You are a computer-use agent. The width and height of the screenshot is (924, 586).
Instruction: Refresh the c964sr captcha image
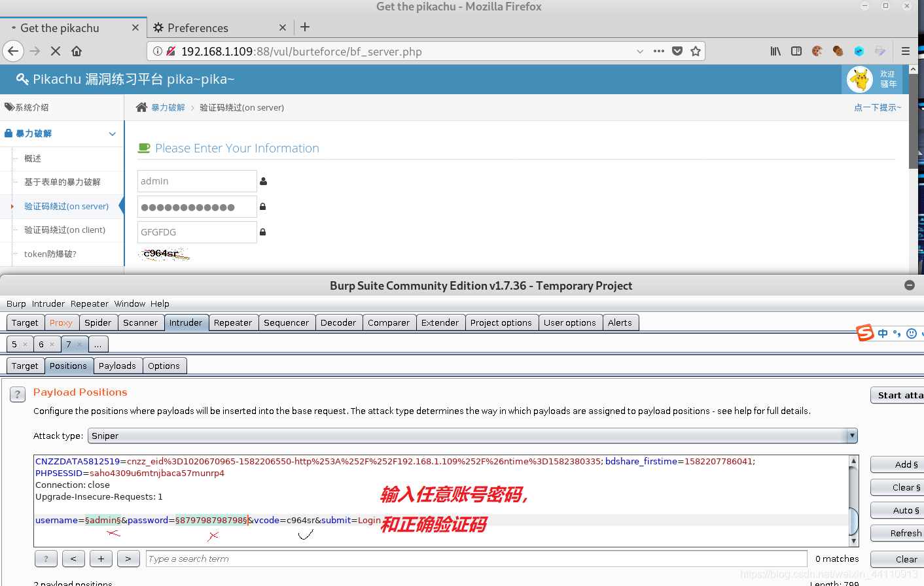click(x=165, y=254)
